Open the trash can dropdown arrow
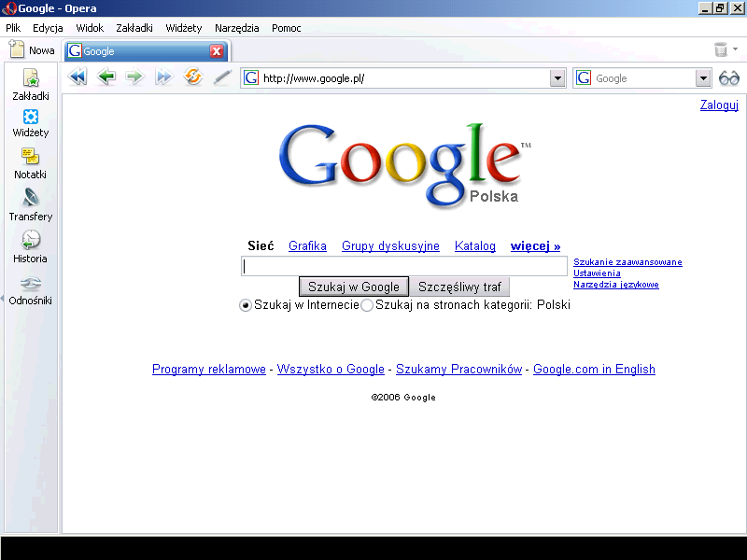Viewport: 747px width, 560px height. (x=735, y=49)
